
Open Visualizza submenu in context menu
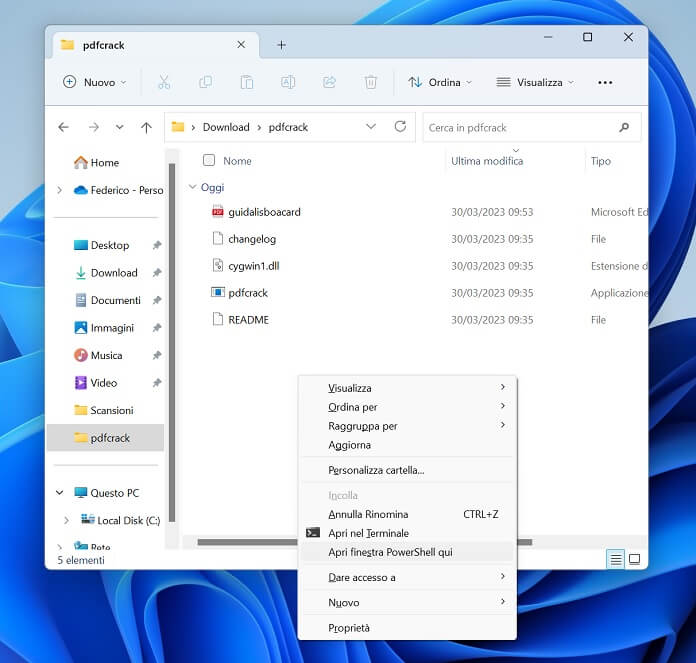pyautogui.click(x=407, y=388)
